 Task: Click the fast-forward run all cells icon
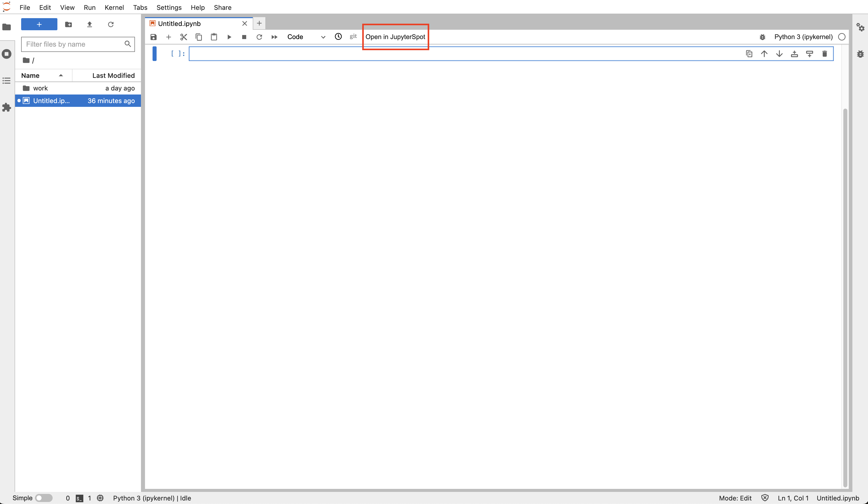coord(273,37)
